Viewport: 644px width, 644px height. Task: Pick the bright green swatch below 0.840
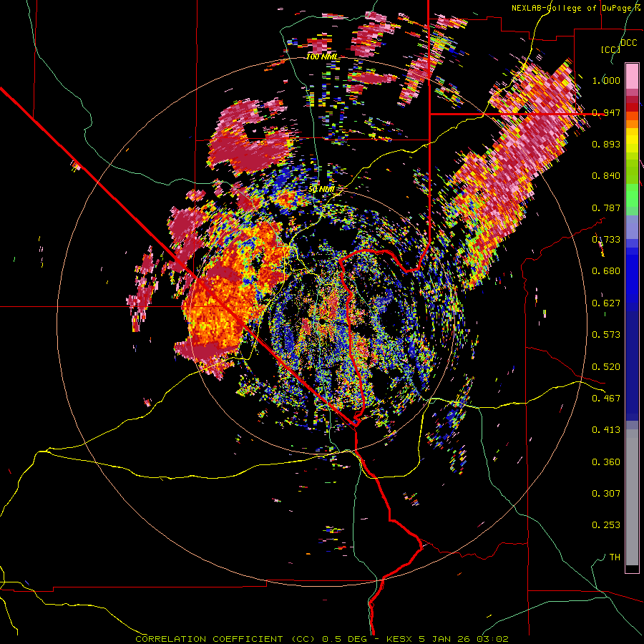pyautogui.click(x=632, y=195)
